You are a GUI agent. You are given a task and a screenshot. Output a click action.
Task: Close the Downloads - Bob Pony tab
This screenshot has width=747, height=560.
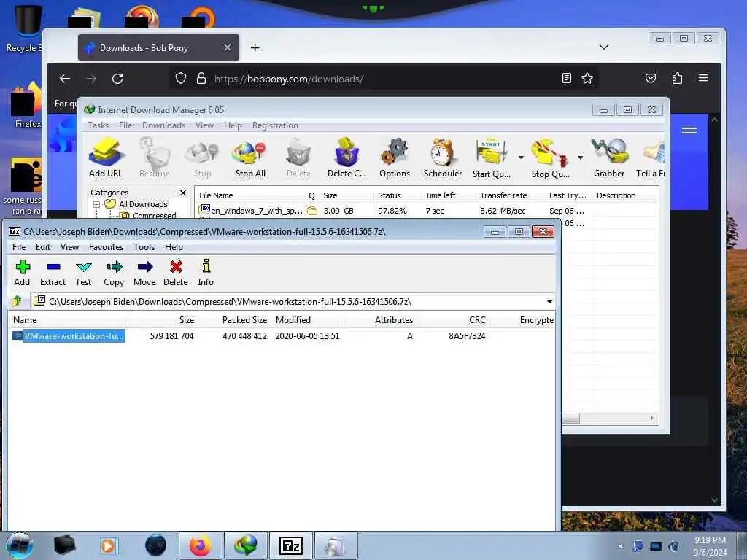coord(228,47)
